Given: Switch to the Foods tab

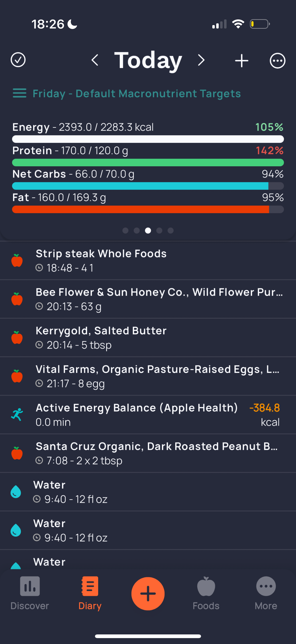Looking at the screenshot, I should tap(206, 593).
